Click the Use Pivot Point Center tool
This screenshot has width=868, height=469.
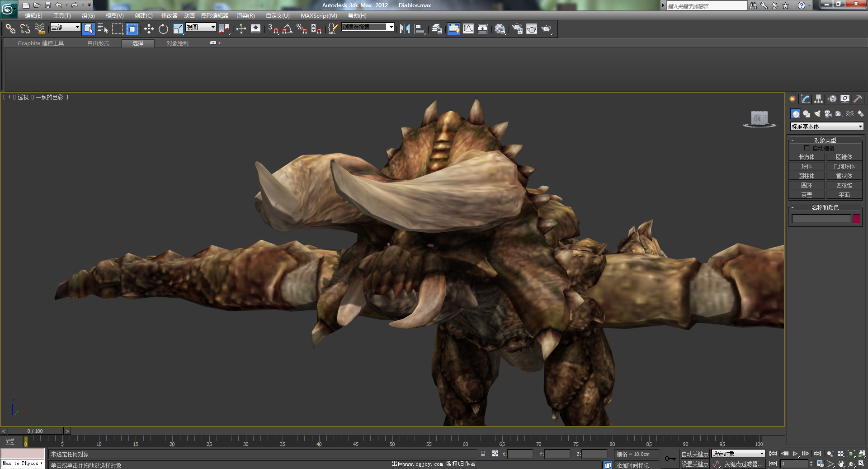(224, 29)
